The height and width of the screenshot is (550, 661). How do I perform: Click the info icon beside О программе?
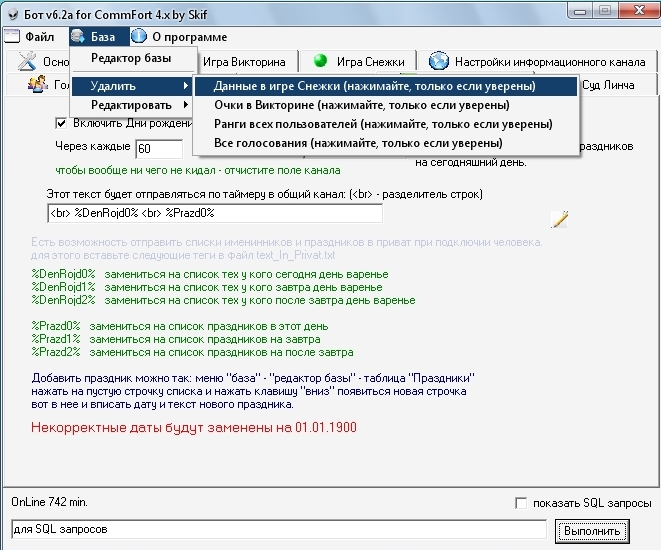click(x=138, y=37)
